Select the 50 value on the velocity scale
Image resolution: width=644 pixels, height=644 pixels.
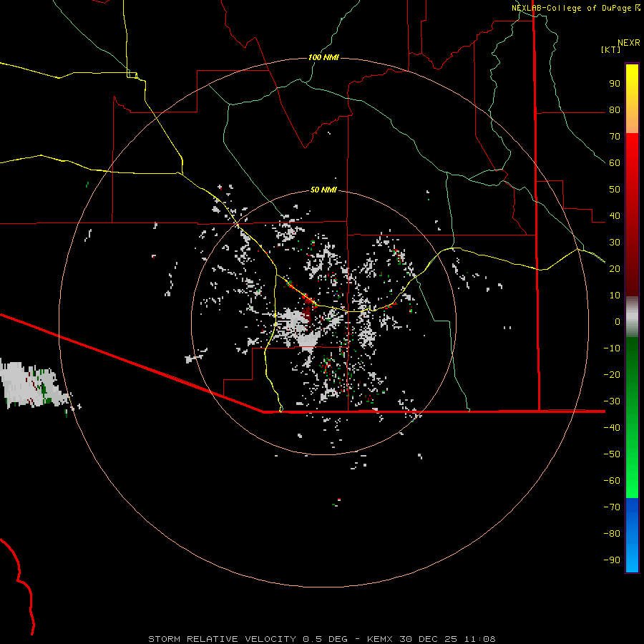click(615, 190)
